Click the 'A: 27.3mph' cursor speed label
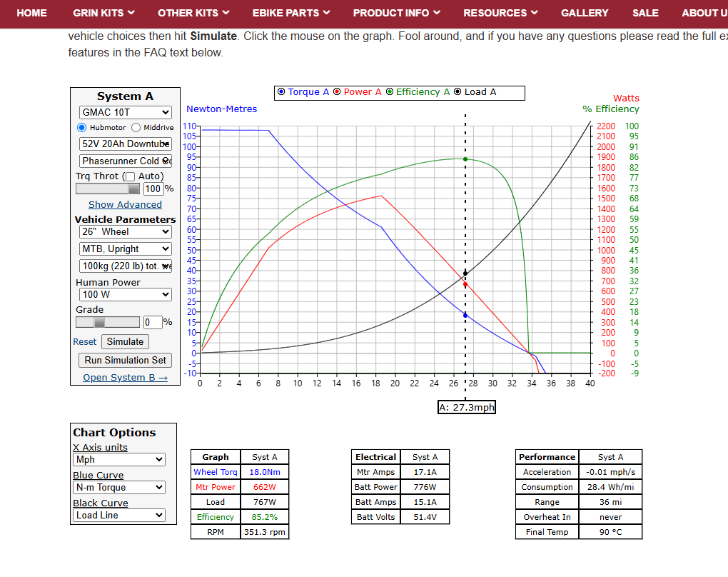The width and height of the screenshot is (728, 577). click(x=467, y=408)
